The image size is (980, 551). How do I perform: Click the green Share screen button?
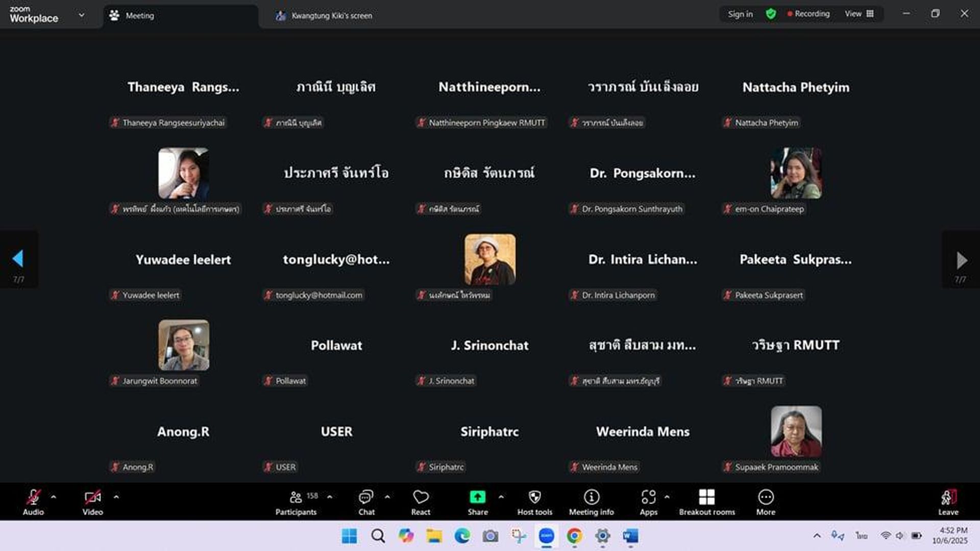(477, 502)
